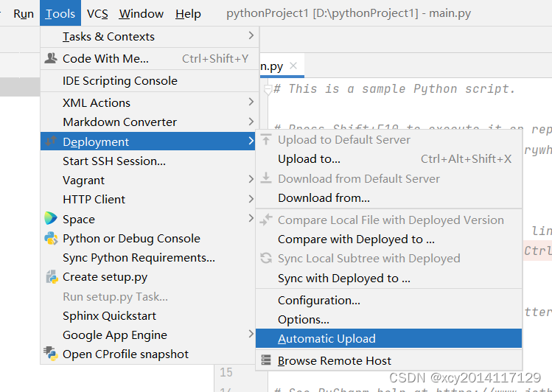
Task: Open the VCS menu
Action: [x=97, y=13]
